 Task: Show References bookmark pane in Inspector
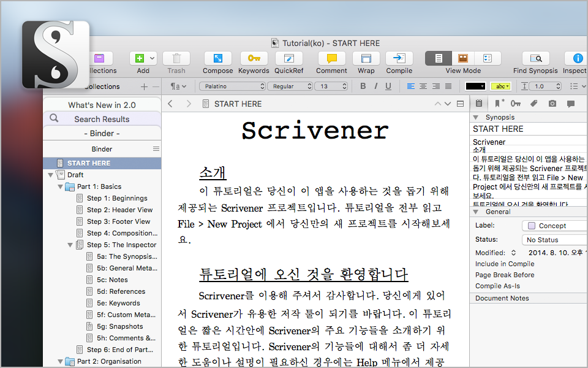tap(499, 103)
